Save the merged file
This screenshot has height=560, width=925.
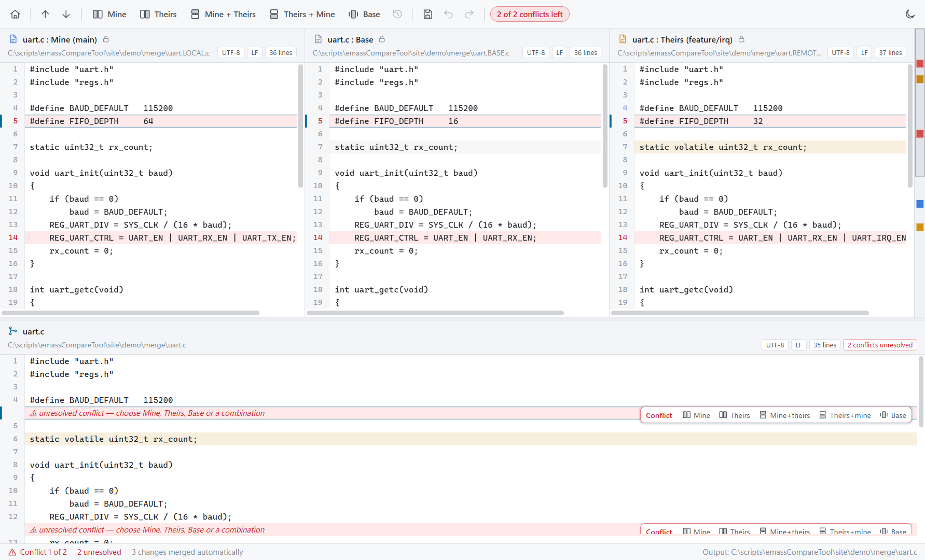[x=427, y=14]
